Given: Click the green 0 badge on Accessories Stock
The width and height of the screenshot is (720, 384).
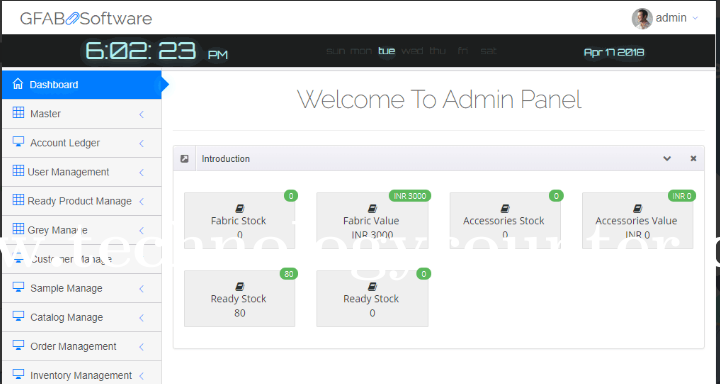Looking at the screenshot, I should pos(556,196).
